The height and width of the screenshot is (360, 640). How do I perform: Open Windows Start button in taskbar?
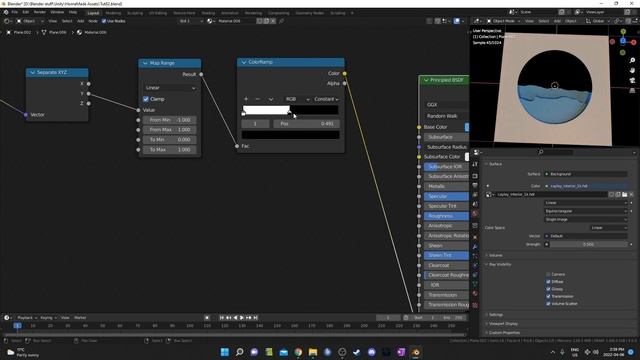pos(224,352)
